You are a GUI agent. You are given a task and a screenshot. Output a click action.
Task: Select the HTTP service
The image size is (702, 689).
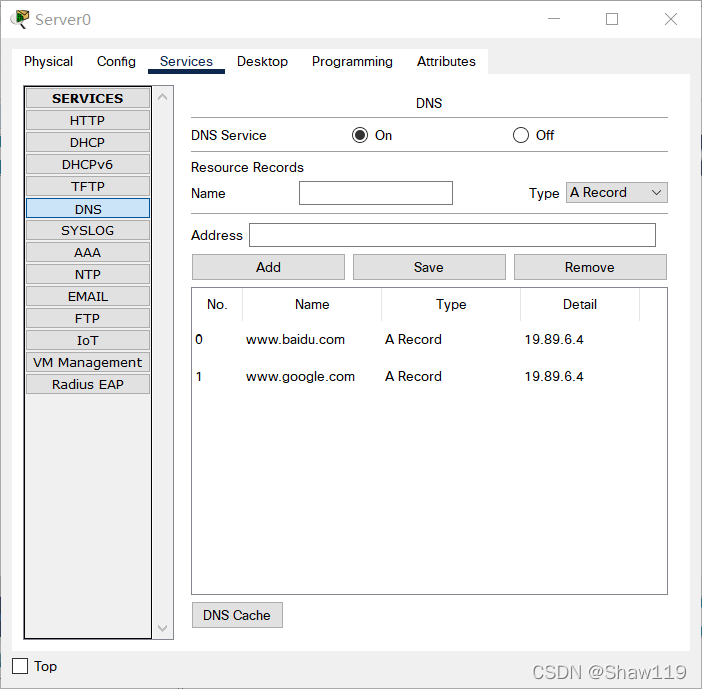pos(87,120)
